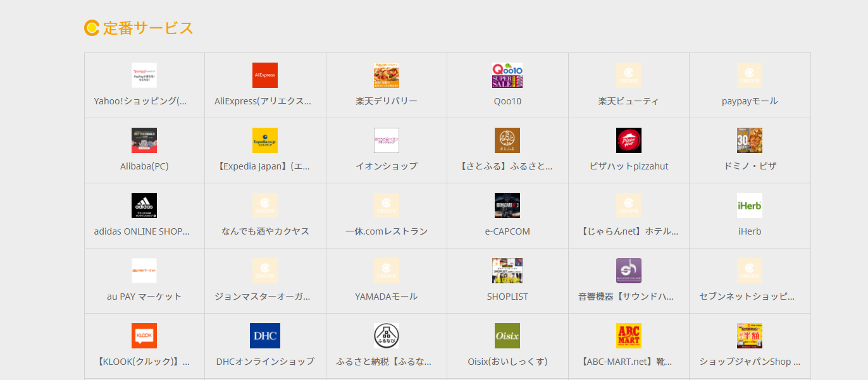Viewport: 868px width, 380px height.
Task: Open the SHOPLIST text link
Action: pos(507,297)
